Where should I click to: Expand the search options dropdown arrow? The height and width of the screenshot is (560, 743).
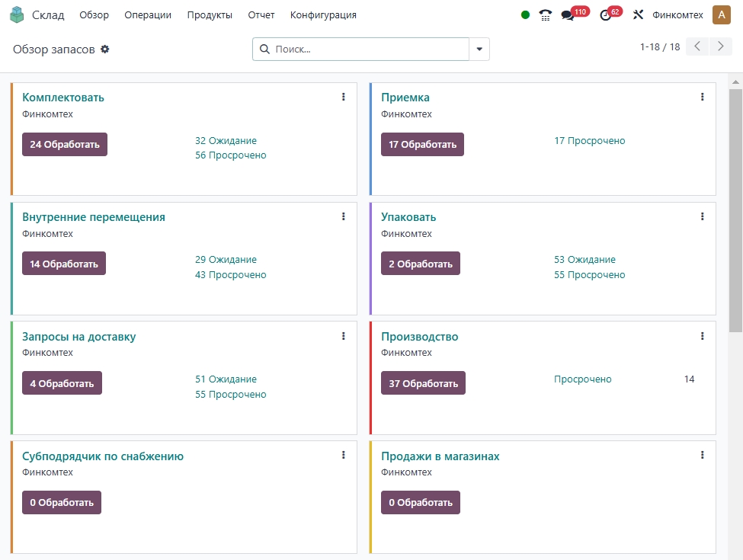click(x=479, y=49)
